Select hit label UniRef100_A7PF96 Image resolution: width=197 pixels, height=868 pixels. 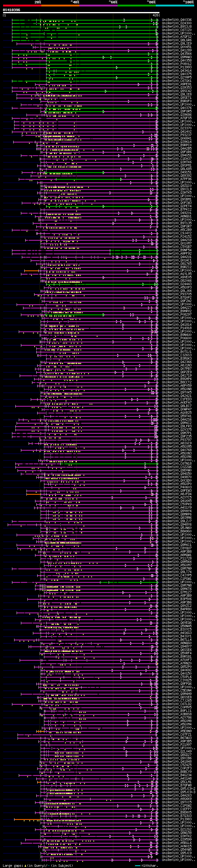[176, 179]
